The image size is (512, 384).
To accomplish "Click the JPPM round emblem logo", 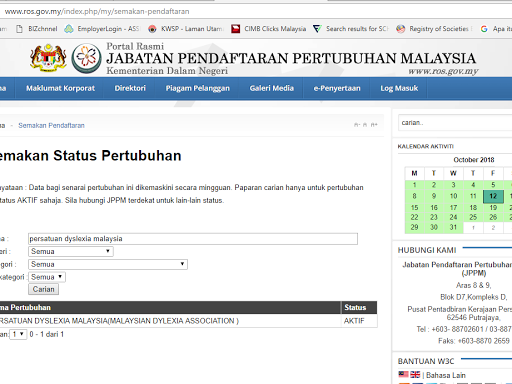I will (x=87, y=58).
